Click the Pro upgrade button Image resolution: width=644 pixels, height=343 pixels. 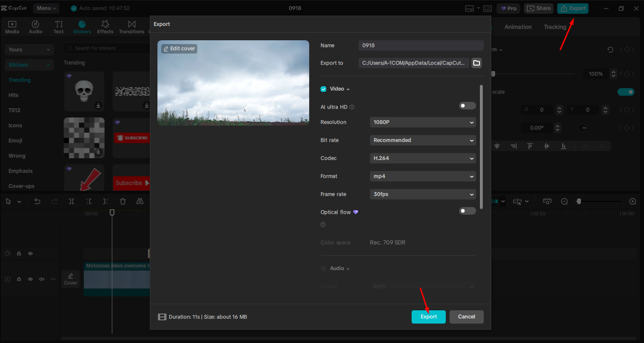508,9
